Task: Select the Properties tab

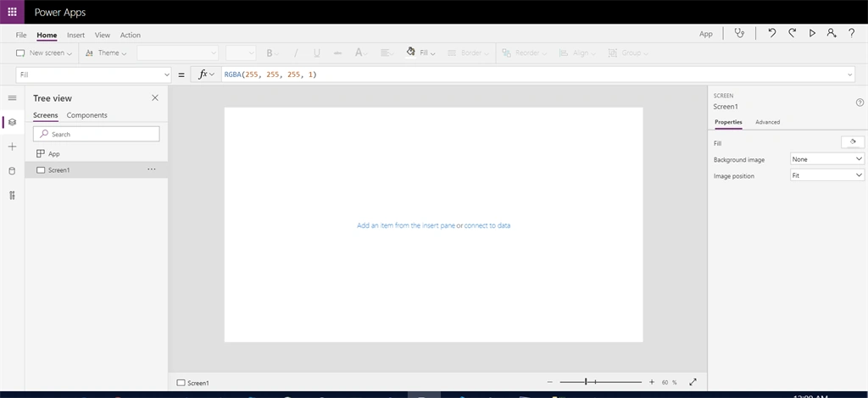Action: click(728, 122)
